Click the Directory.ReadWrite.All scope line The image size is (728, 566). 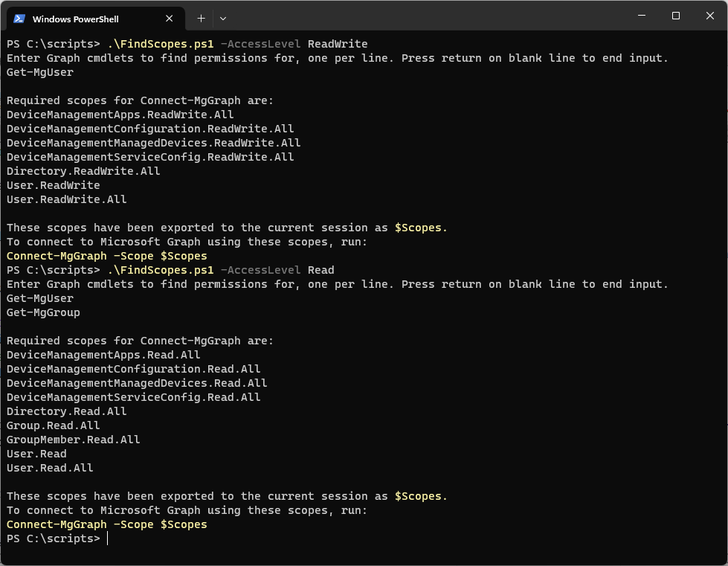point(83,171)
